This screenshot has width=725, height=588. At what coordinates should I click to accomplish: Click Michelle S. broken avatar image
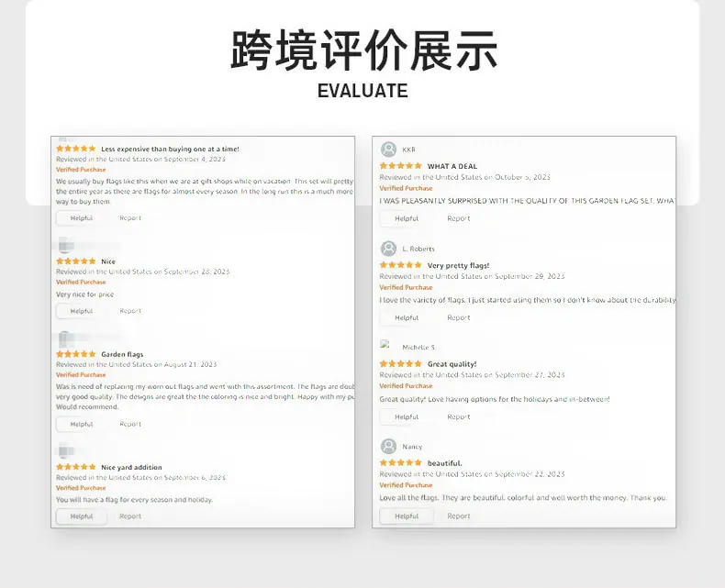point(385,344)
